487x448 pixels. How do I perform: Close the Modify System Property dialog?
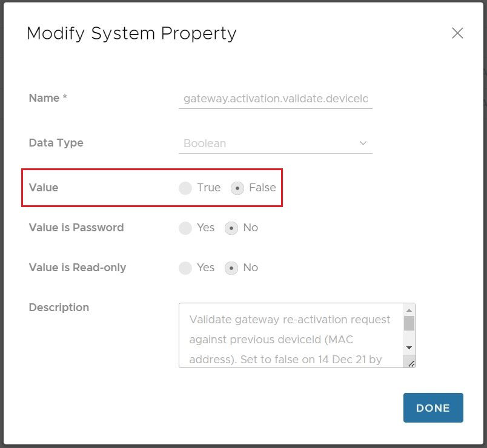click(x=457, y=33)
